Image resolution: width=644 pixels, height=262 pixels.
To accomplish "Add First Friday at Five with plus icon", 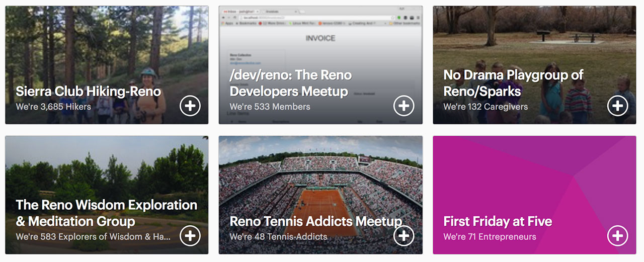I will click(618, 236).
